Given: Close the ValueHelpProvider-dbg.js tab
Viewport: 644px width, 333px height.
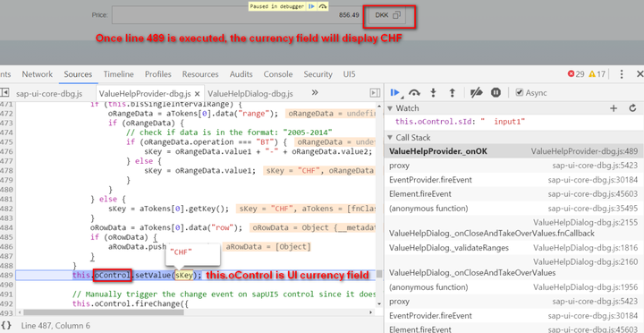Looking at the screenshot, I should (x=197, y=94).
